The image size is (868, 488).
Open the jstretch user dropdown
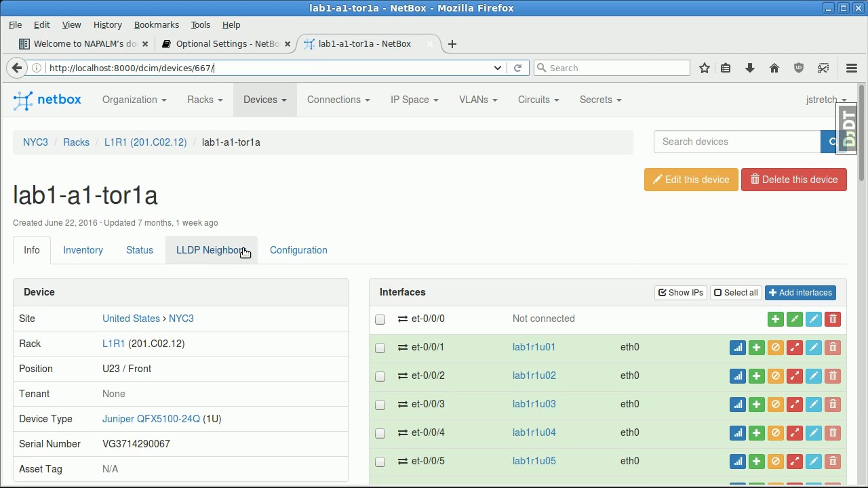point(826,100)
